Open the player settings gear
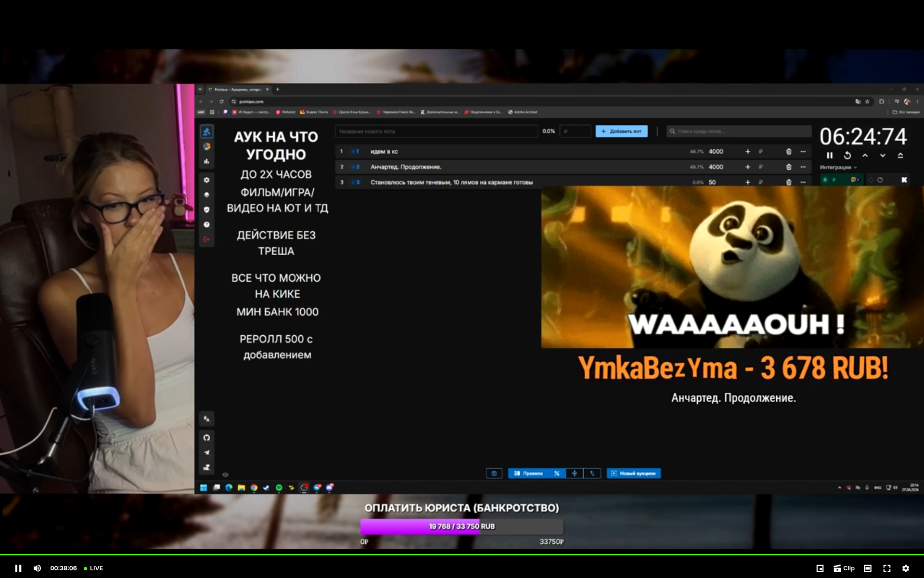The height and width of the screenshot is (578, 924). (906, 568)
